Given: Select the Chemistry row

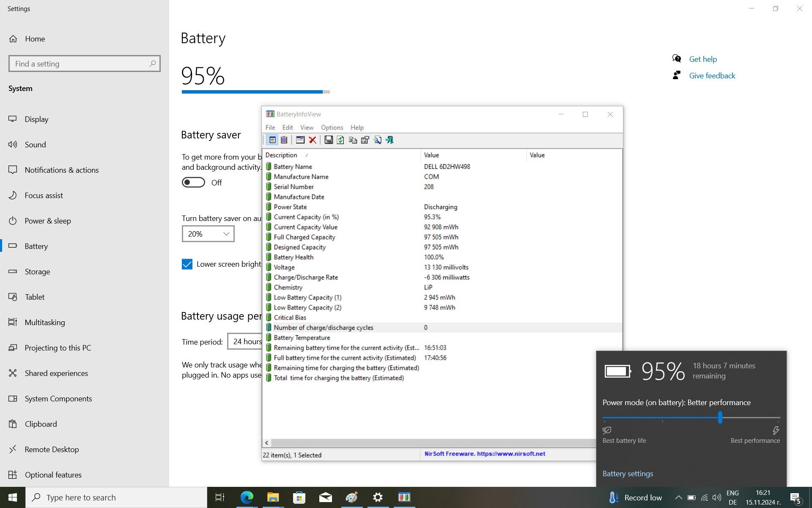Looking at the screenshot, I should click(x=442, y=287).
